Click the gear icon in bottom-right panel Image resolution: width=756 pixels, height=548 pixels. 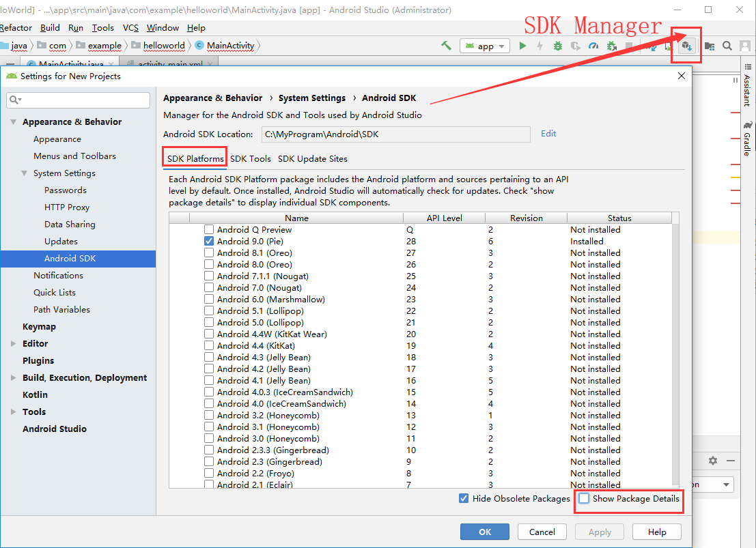pyautogui.click(x=712, y=461)
